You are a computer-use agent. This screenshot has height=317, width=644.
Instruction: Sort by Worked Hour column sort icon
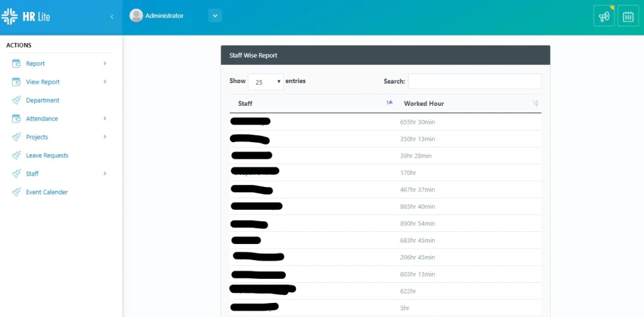point(535,103)
